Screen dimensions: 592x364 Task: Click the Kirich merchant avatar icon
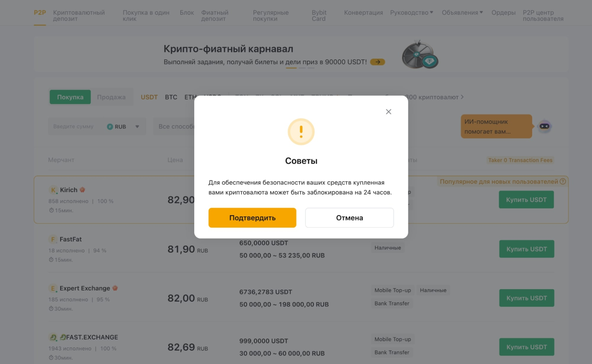53,190
